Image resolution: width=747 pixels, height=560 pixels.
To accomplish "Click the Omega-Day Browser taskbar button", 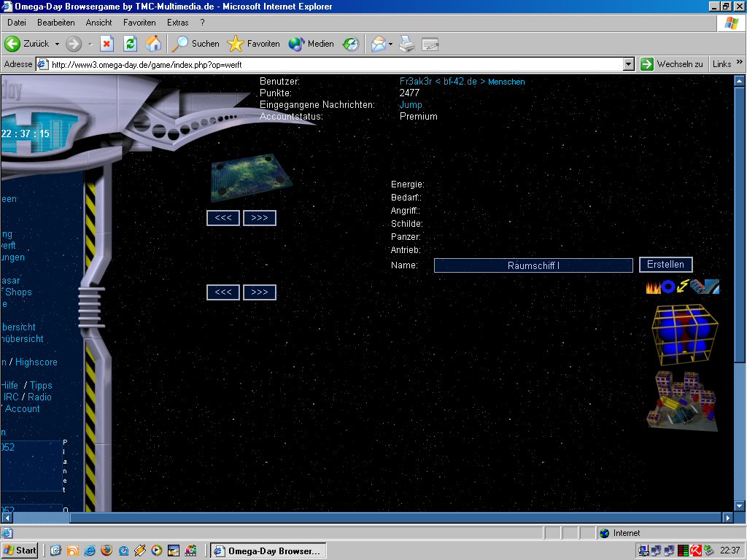I will pos(268,551).
